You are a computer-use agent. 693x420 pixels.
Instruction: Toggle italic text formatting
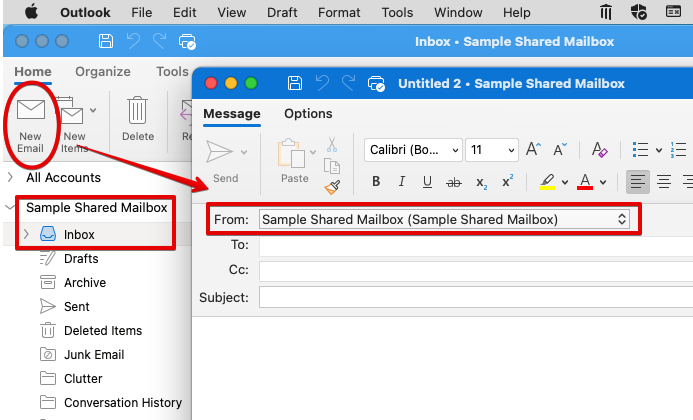[402, 182]
